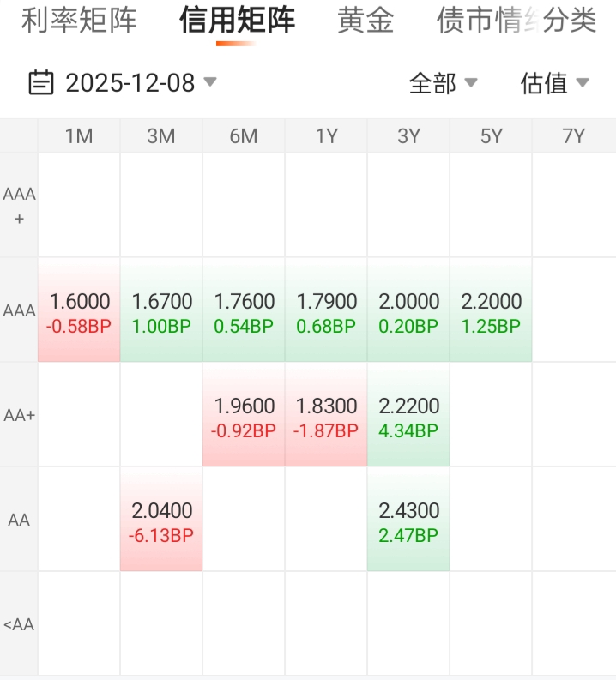Open the 黄金 tab
This screenshot has height=680, width=616.
click(365, 21)
